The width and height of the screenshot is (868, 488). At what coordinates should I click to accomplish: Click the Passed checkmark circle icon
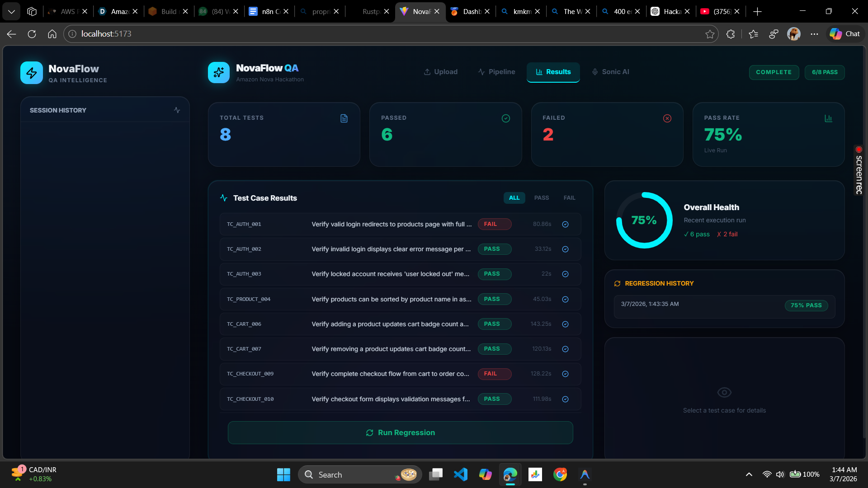pyautogui.click(x=506, y=118)
